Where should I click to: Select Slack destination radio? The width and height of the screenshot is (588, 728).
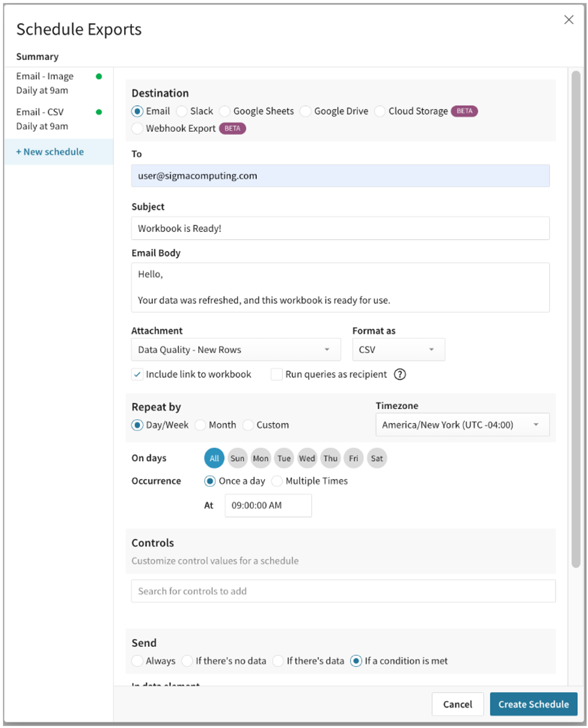click(182, 111)
